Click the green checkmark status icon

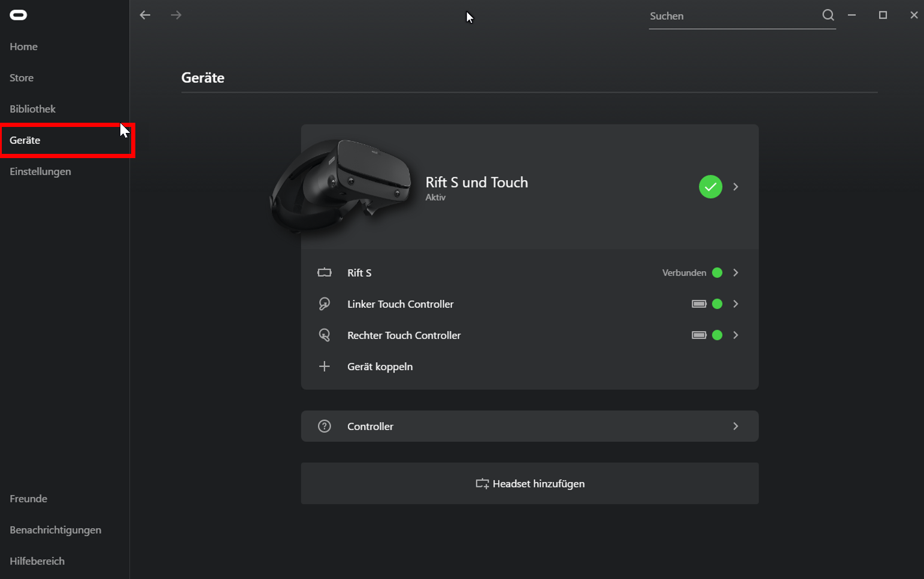click(710, 187)
